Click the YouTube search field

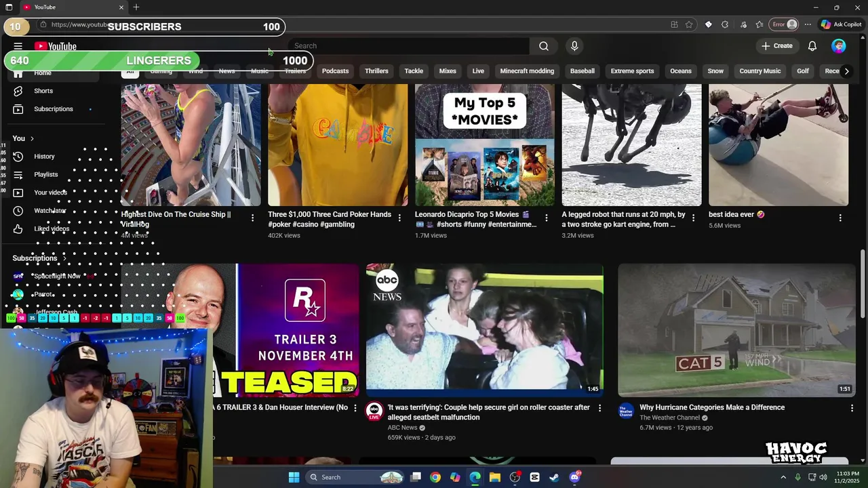click(409, 46)
